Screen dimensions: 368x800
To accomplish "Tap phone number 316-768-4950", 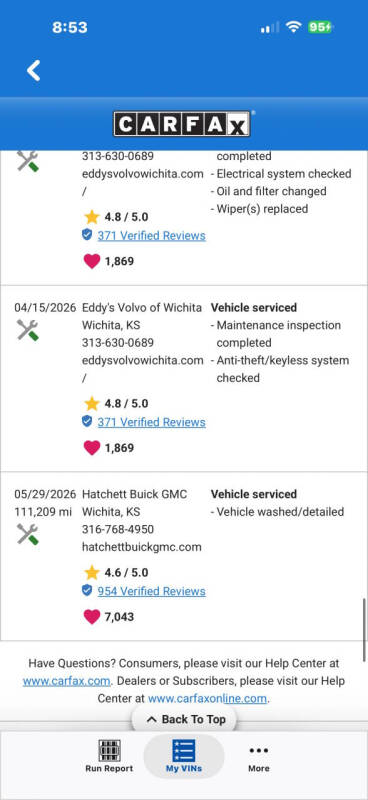I will pyautogui.click(x=118, y=530).
